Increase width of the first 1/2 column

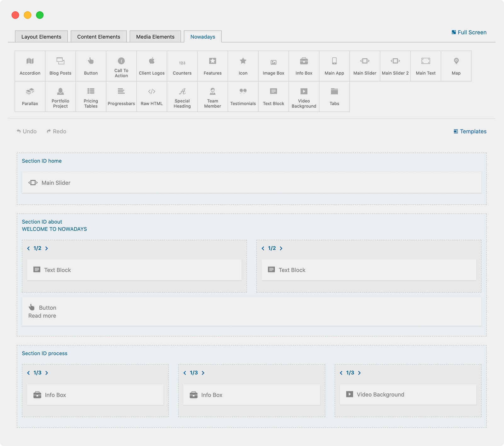(x=47, y=249)
